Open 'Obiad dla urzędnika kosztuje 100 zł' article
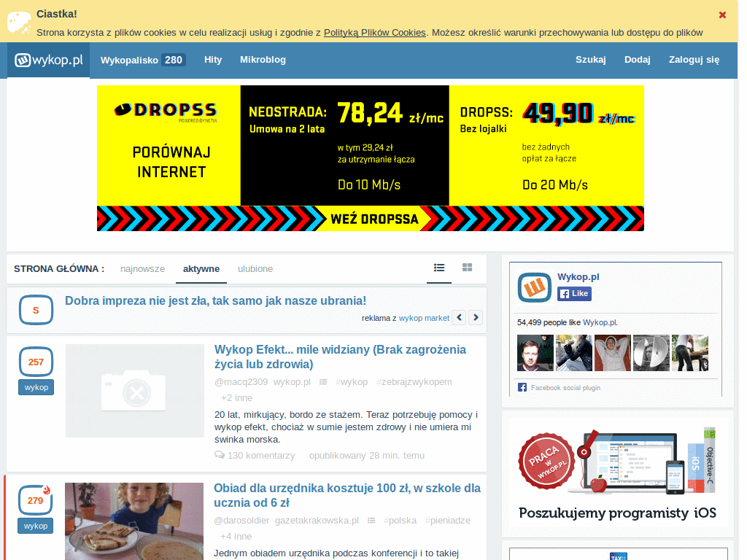The height and width of the screenshot is (560, 747). pos(347,495)
